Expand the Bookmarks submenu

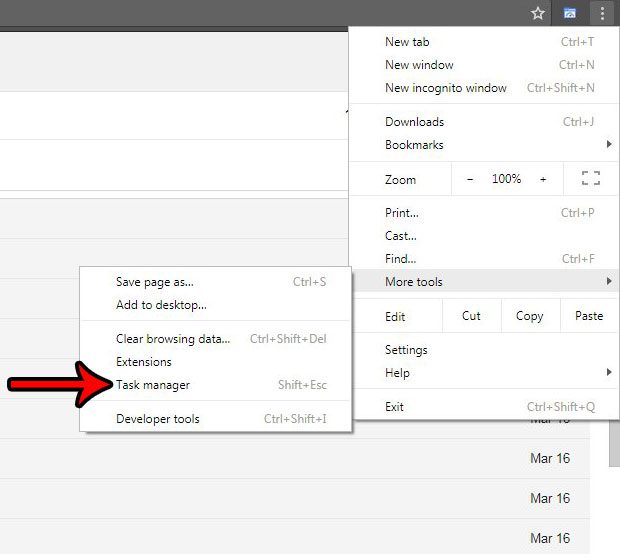pos(414,145)
